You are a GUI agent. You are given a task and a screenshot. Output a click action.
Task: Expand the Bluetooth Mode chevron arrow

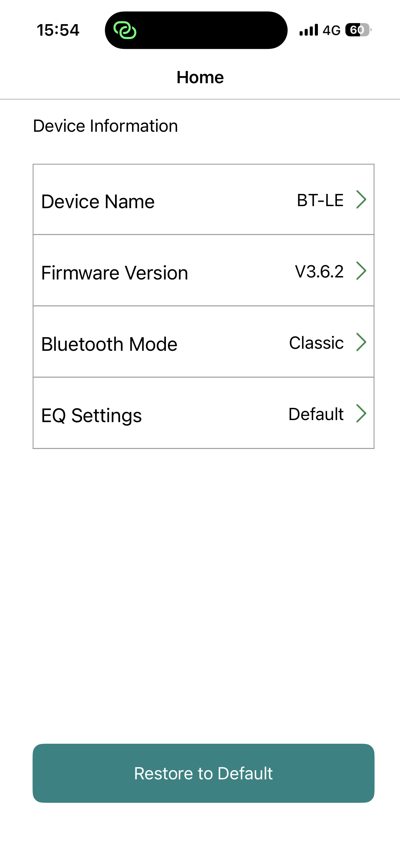[x=361, y=342]
